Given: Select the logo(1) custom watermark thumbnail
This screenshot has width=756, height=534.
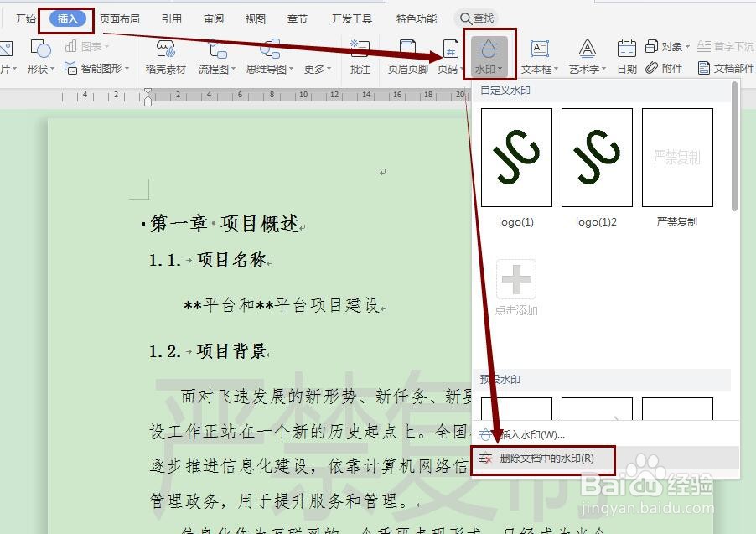Looking at the screenshot, I should click(516, 158).
